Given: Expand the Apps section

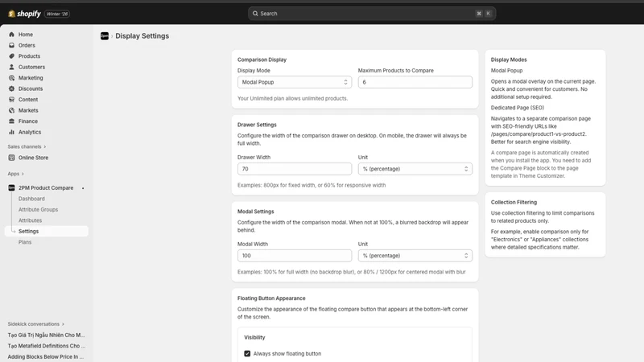Looking at the screenshot, I should click(15, 174).
